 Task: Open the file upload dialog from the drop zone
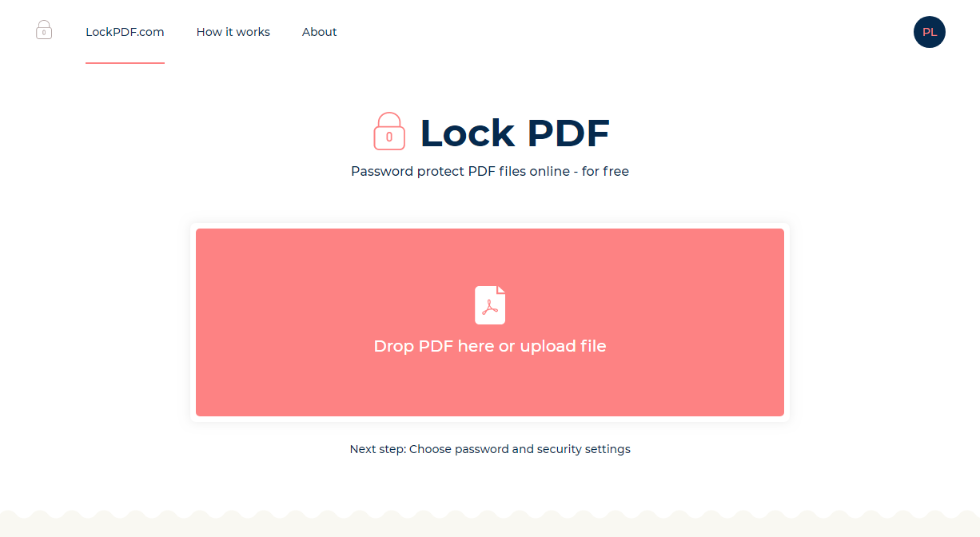click(490, 322)
